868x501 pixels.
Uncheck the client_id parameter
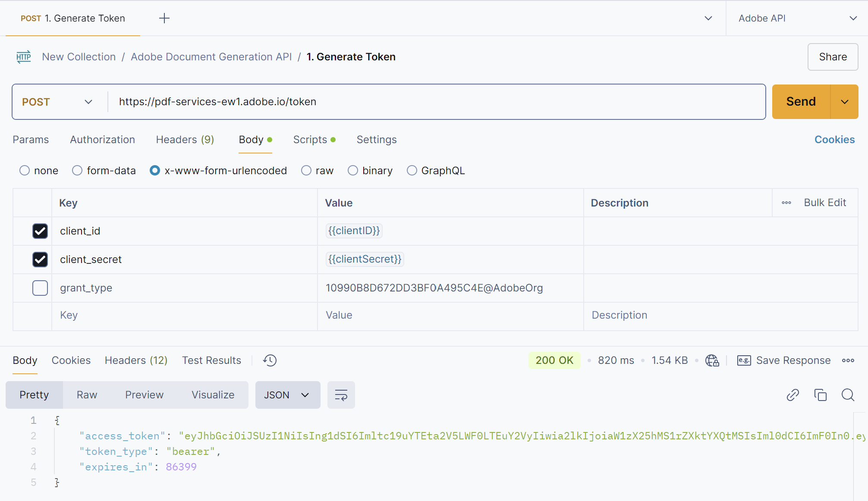[x=40, y=231]
